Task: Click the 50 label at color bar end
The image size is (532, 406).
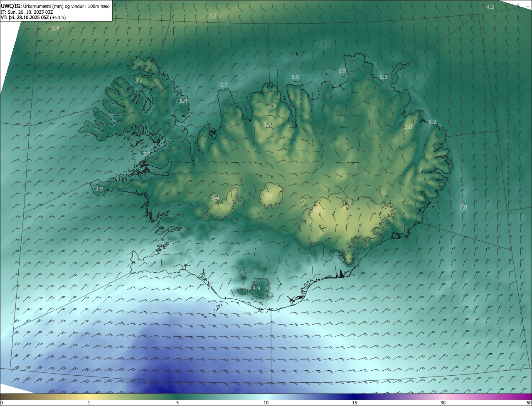Action: pos(528,403)
